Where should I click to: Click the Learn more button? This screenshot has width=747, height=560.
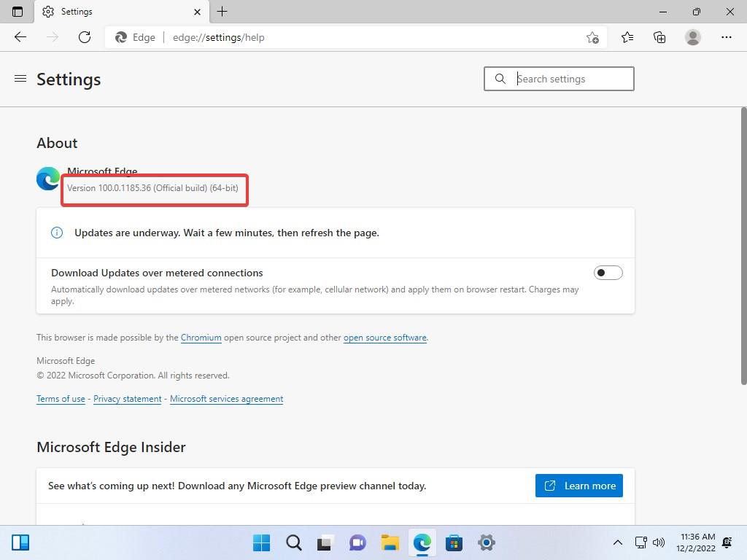578,485
